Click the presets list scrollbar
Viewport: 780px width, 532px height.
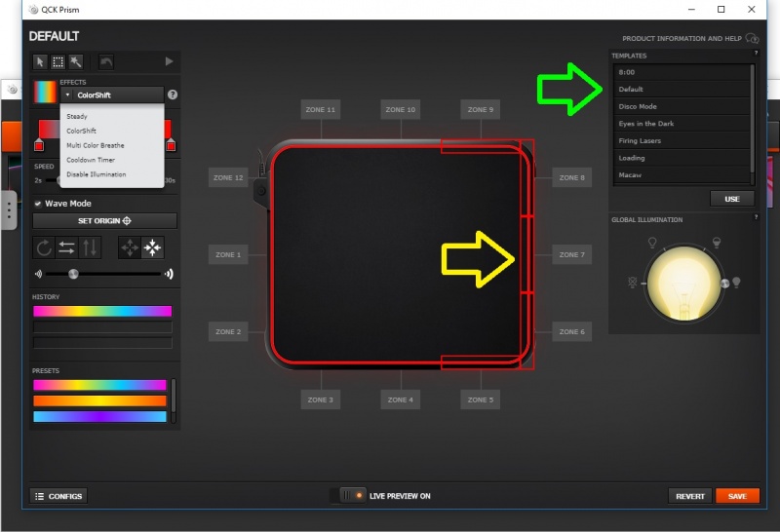[x=174, y=396]
